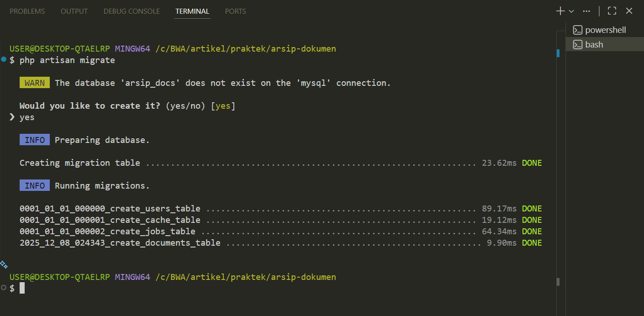644x316 pixels.
Task: Switch to the DEBUG CONSOLE tab
Action: coord(132,11)
